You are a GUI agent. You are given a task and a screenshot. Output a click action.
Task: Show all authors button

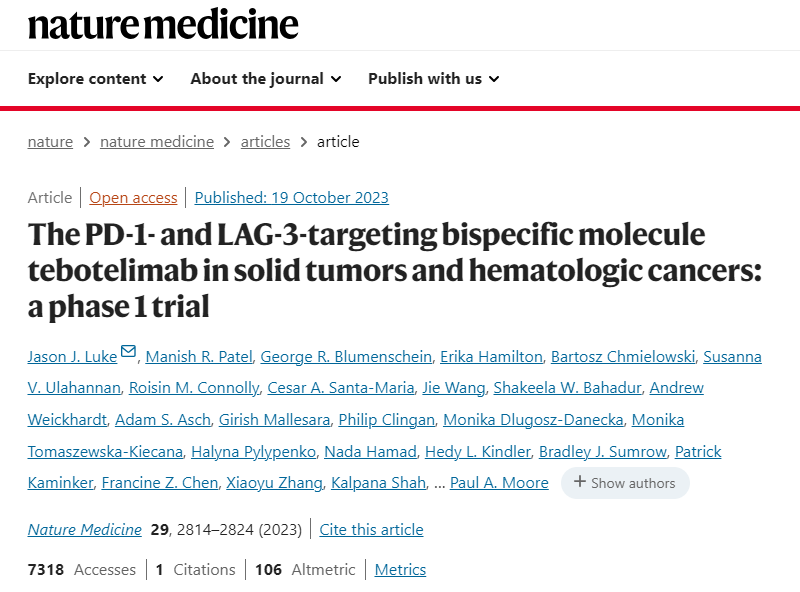click(625, 483)
